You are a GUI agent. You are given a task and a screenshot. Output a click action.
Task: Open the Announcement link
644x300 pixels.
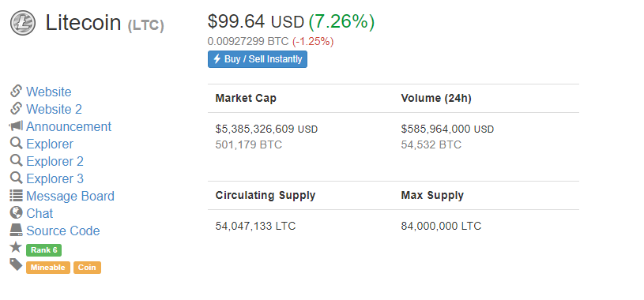click(x=69, y=126)
